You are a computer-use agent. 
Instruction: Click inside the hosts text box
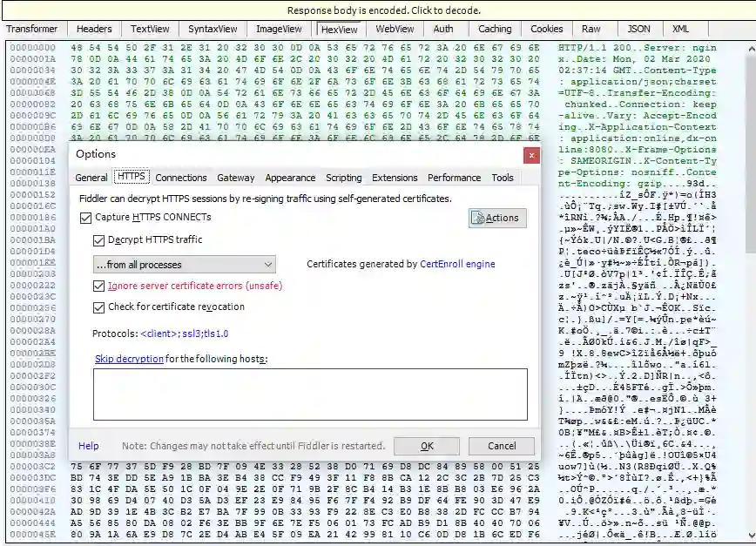point(309,394)
